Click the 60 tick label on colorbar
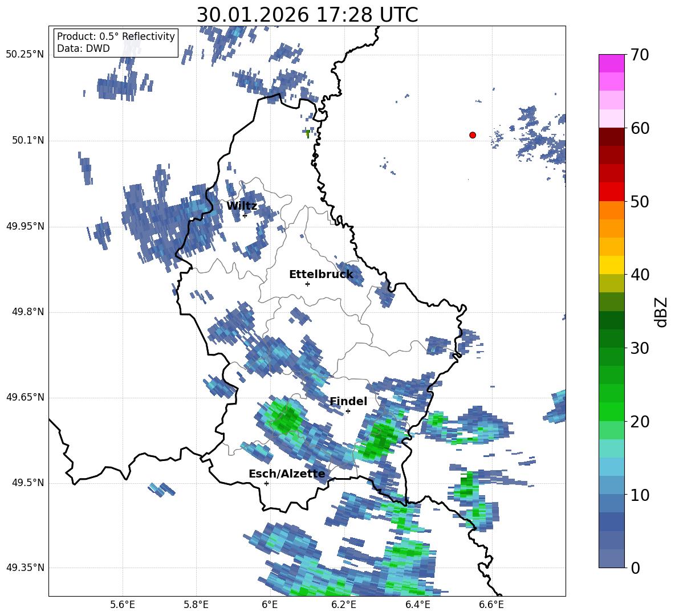The width and height of the screenshot is (675, 616). click(x=640, y=128)
